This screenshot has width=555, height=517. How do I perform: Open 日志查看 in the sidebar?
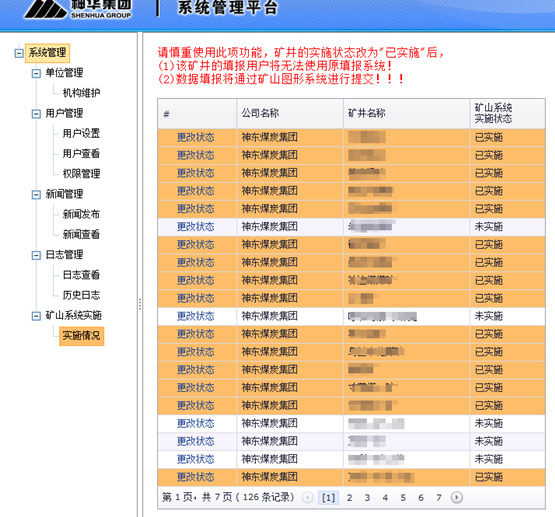81,275
